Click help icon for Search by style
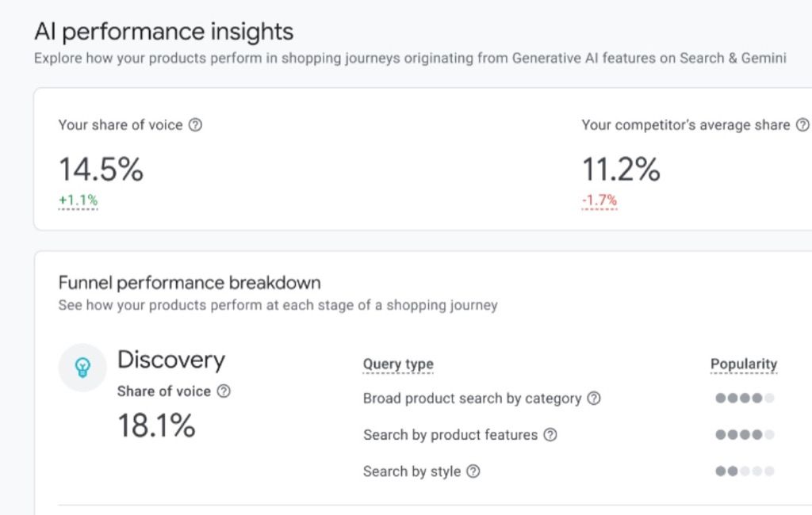 point(473,471)
